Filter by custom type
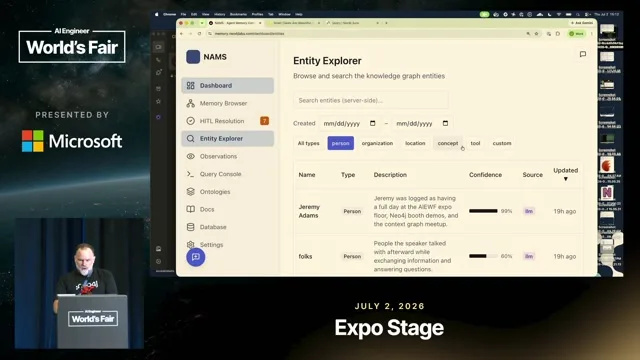 pos(502,143)
